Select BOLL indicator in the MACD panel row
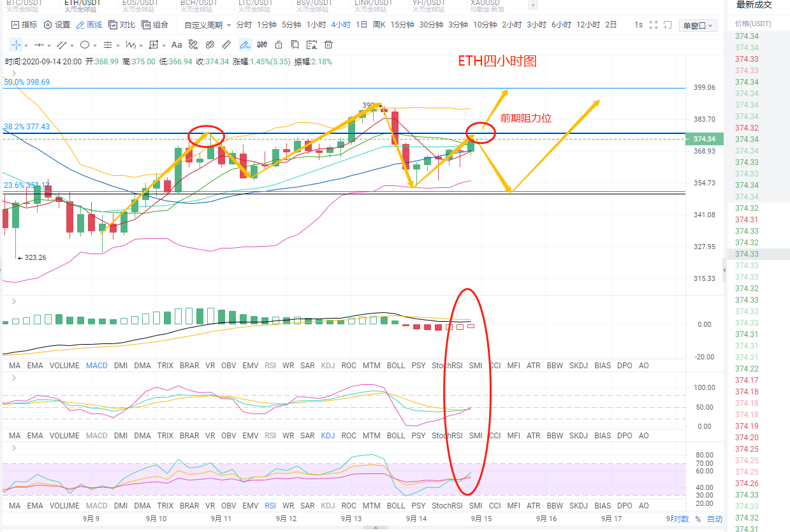The width and height of the screenshot is (790, 532). tap(395, 366)
